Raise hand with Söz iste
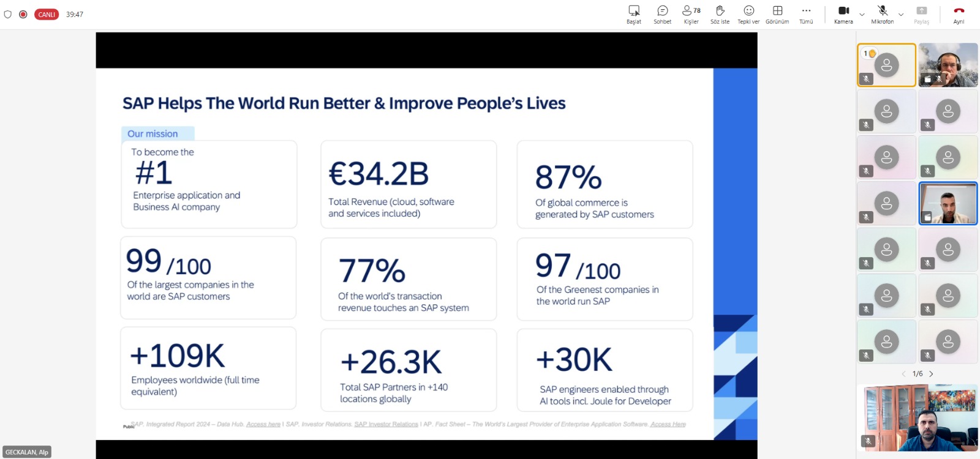Screen dimensions: 980x459 pos(720,15)
